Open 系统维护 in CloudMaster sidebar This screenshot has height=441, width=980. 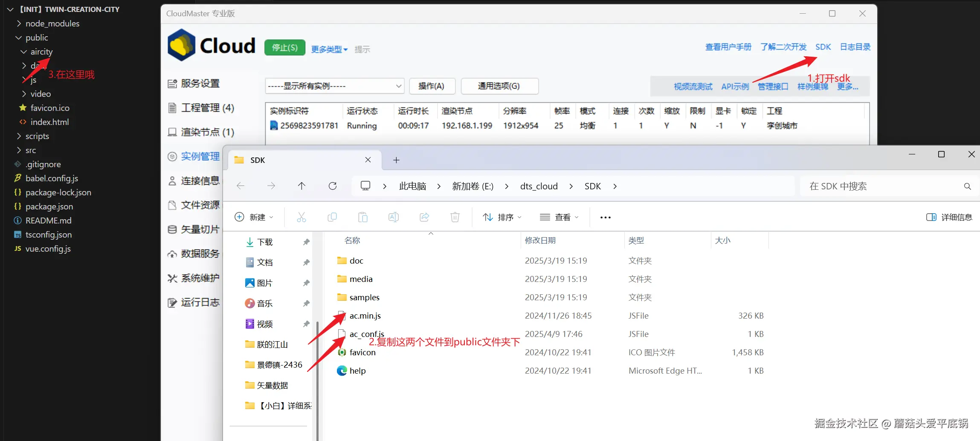[194, 278]
